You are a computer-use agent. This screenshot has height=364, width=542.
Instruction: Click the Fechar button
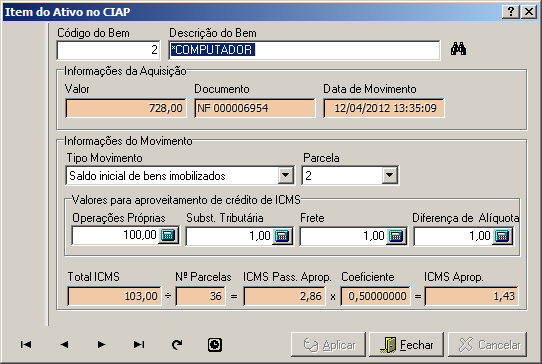[406, 345]
